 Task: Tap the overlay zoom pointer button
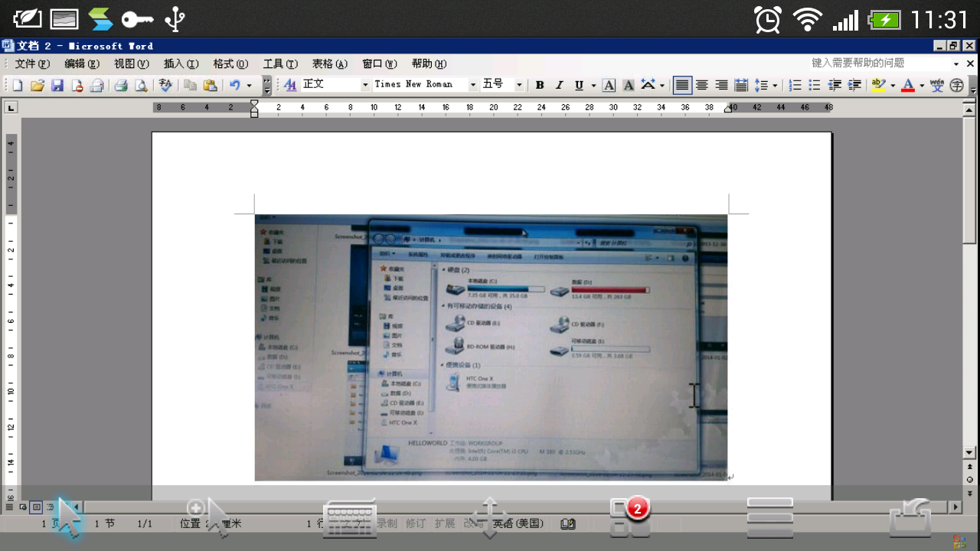(x=208, y=518)
